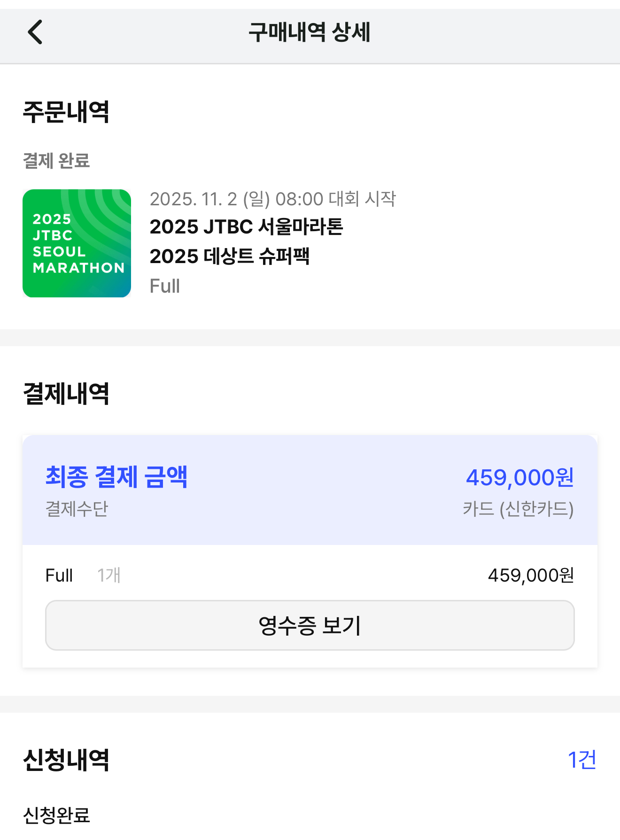Select the 결제 완료 status label
The height and width of the screenshot is (840, 620).
pyautogui.click(x=56, y=161)
